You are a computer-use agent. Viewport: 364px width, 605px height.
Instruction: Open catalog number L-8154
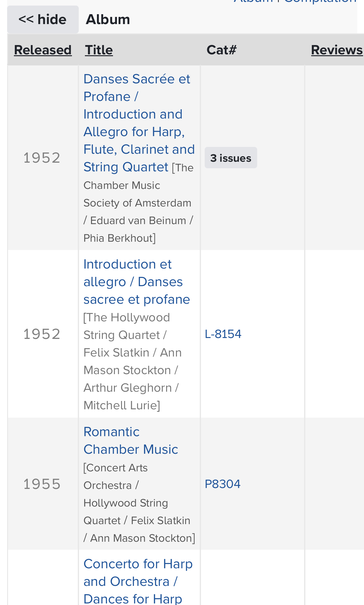pyautogui.click(x=223, y=334)
